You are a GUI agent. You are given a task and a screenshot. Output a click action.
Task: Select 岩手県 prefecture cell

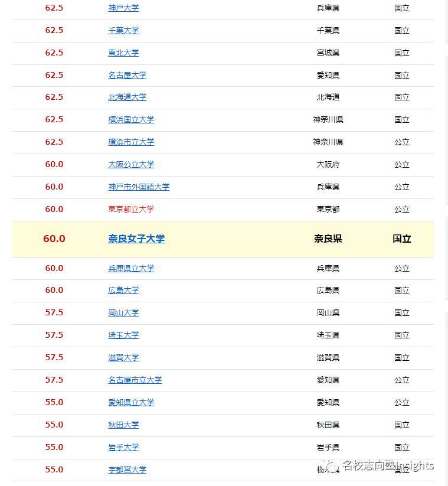(x=328, y=447)
